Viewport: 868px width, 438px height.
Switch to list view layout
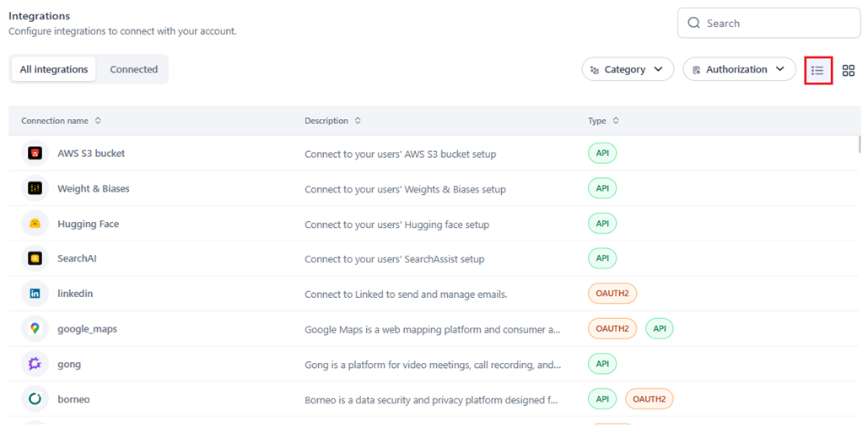click(817, 70)
